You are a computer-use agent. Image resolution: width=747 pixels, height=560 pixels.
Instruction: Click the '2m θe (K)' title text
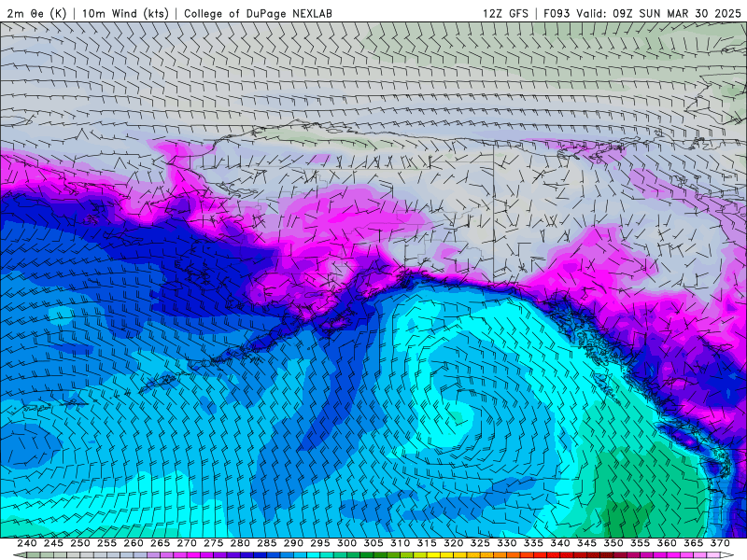point(36,13)
